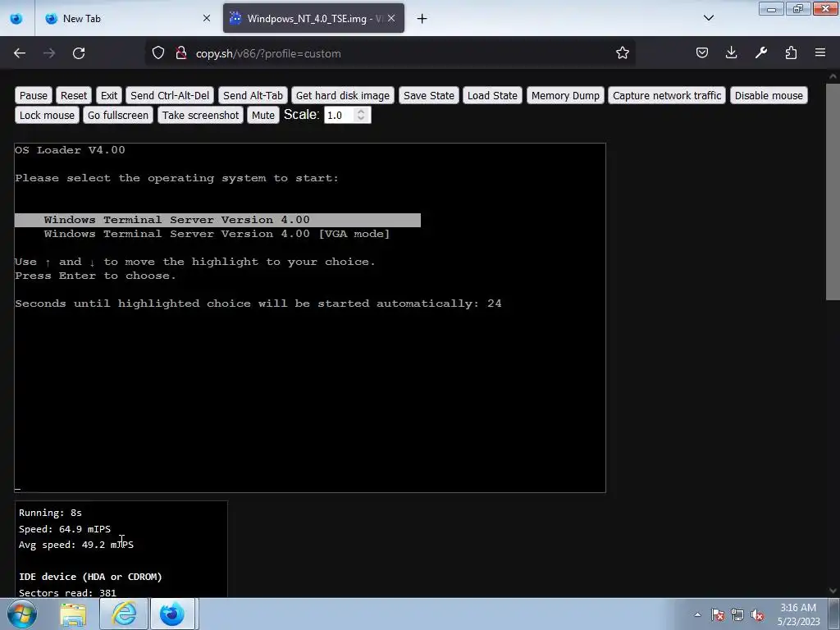Click the network tray icon
Screen dimensions: 840x630
tap(737, 614)
